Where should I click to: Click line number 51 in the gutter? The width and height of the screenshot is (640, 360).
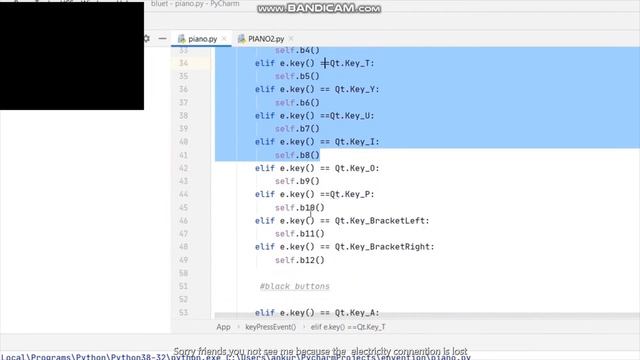pyautogui.click(x=184, y=286)
